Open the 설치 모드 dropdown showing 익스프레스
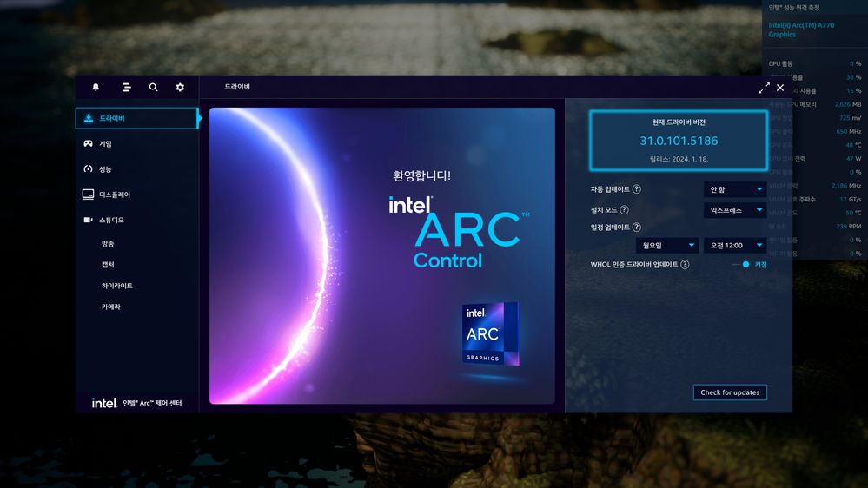 pyautogui.click(x=734, y=210)
